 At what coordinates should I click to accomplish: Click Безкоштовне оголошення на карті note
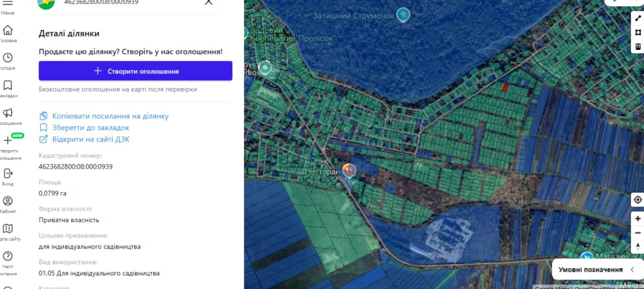coord(118,89)
